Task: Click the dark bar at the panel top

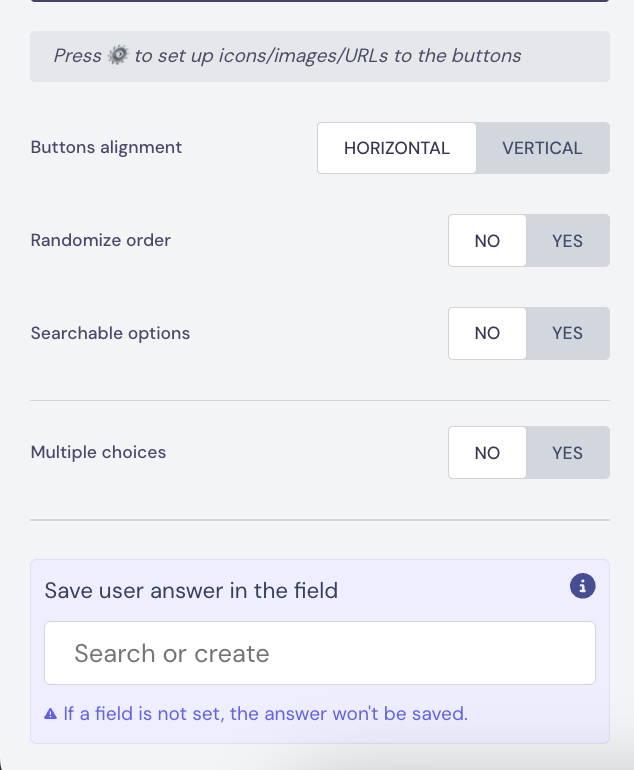Action: pyautogui.click(x=320, y=1)
